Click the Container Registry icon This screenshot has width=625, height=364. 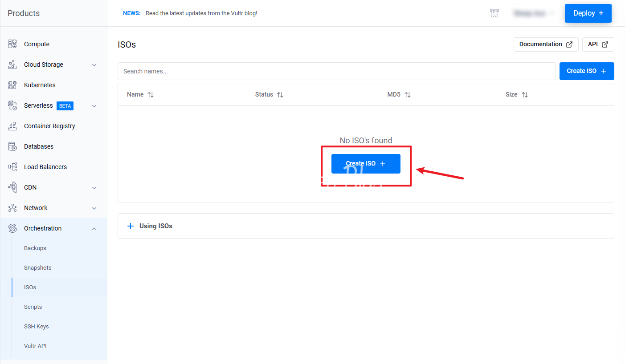point(12,126)
